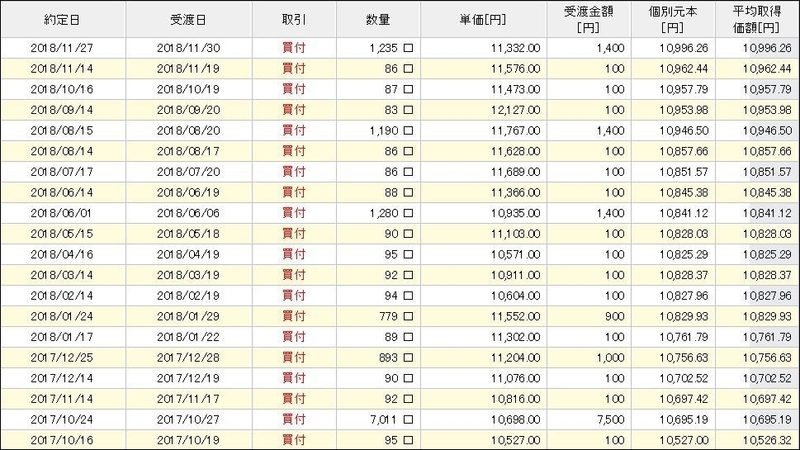Click 10,962.44 in the 個別元本 column
Image resolution: width=800 pixels, height=450 pixels.
(x=684, y=69)
